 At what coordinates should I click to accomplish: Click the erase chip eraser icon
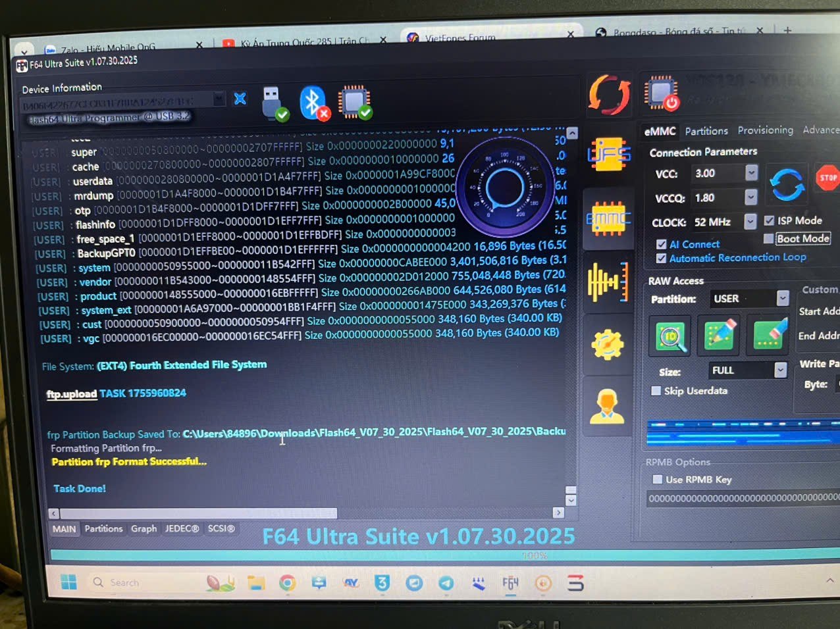768,334
